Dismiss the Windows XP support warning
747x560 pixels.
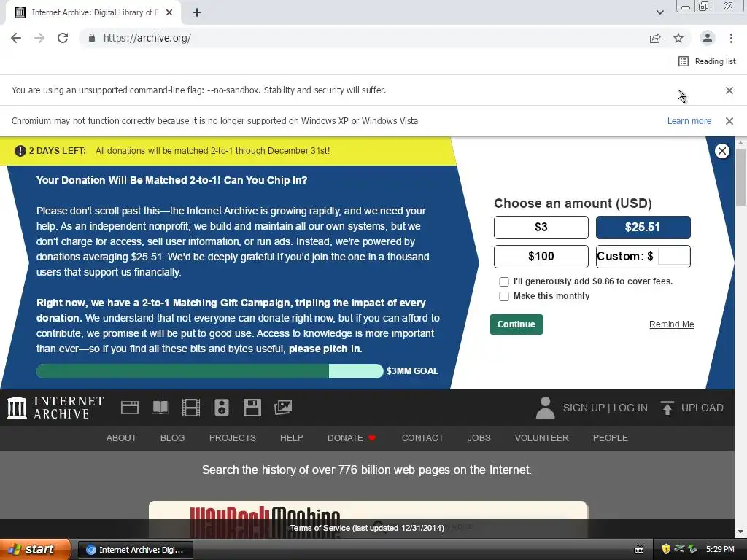(729, 121)
